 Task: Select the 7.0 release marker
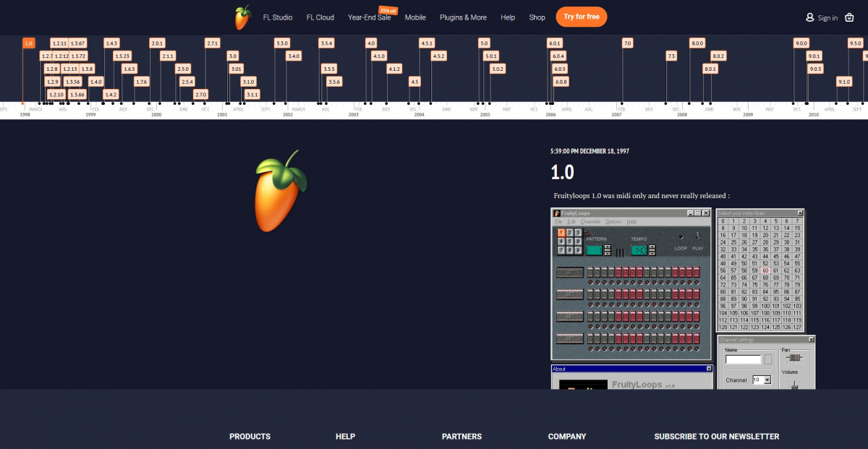click(x=627, y=43)
